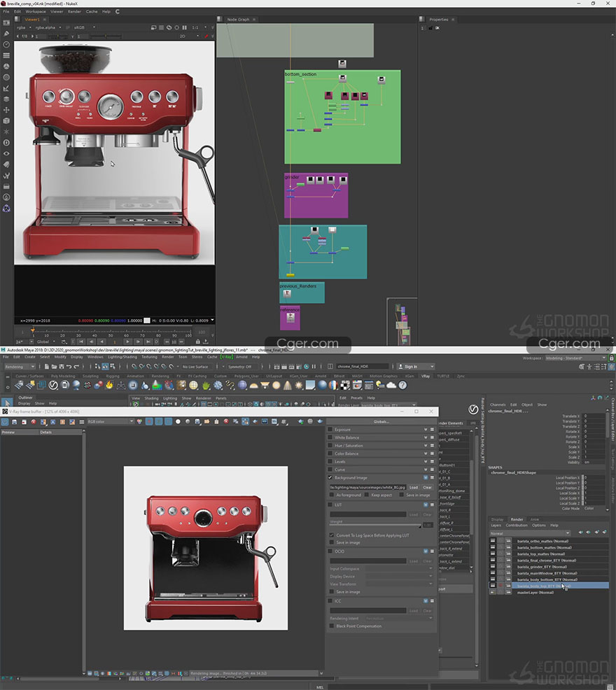Open the rgba channel dropdown in Nuke Viewer
The height and width of the screenshot is (690, 616).
[24, 27]
